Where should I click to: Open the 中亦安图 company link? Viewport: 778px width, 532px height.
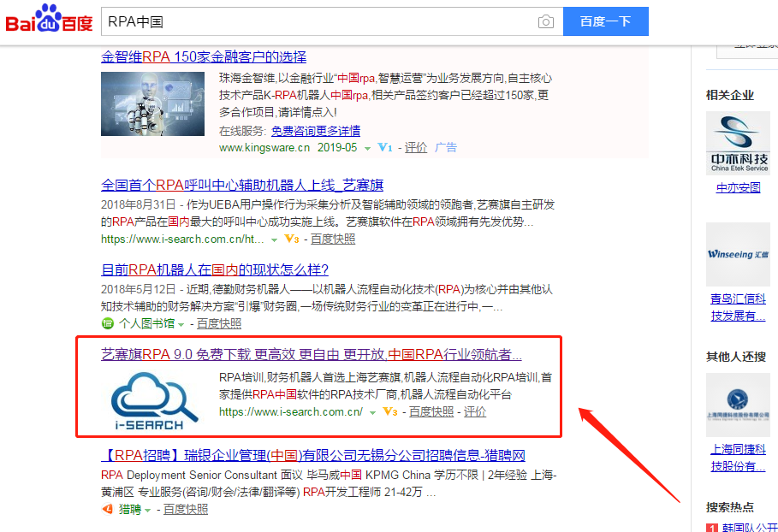click(x=739, y=188)
